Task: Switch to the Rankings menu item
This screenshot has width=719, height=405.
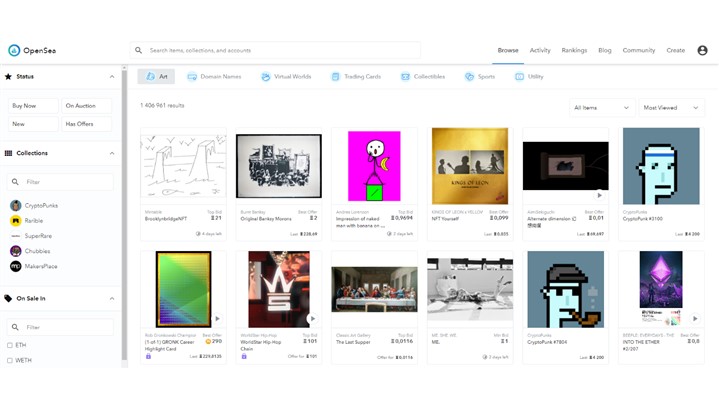Action: point(574,50)
